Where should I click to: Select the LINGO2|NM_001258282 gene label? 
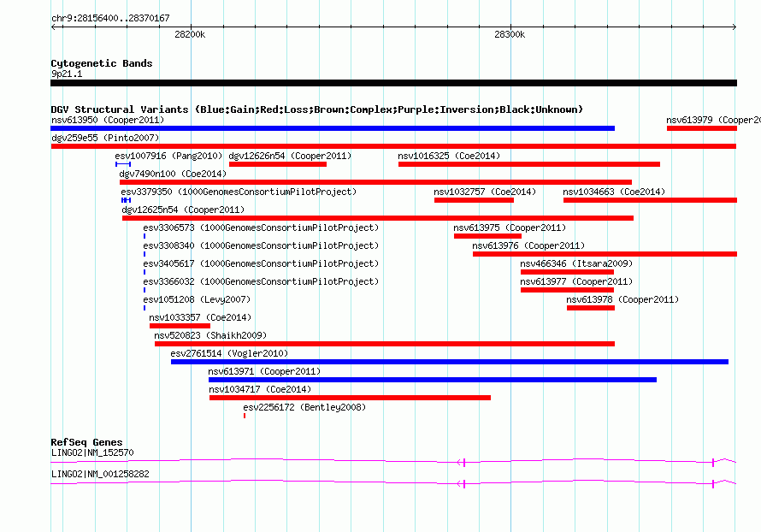100,474
